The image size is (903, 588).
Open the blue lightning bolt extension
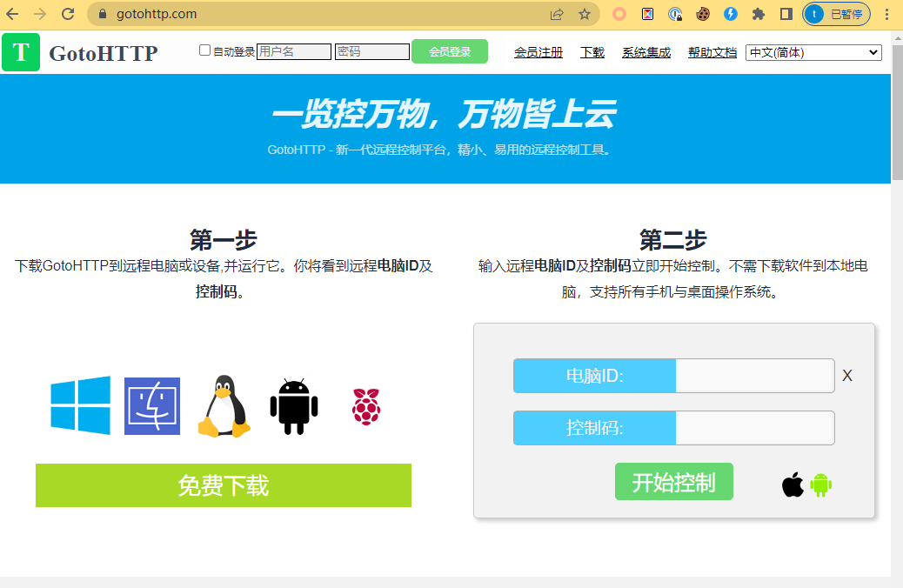point(730,15)
